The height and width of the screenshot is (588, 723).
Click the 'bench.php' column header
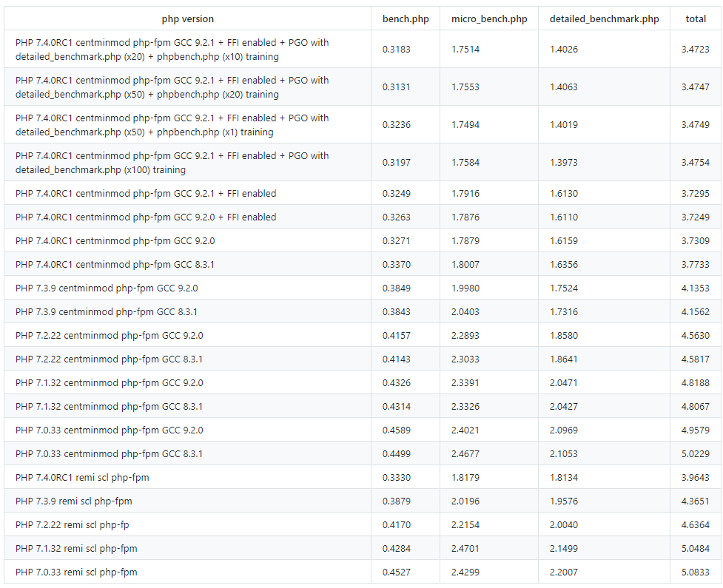pos(406,19)
